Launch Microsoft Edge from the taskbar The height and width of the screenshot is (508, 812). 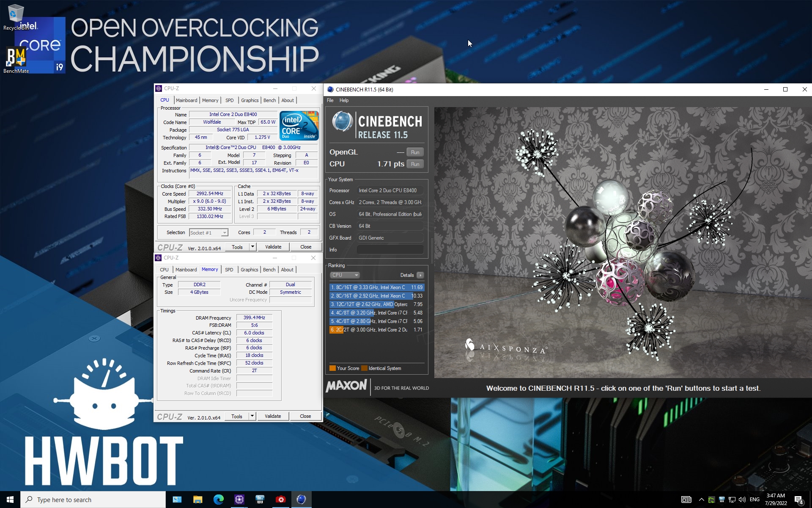[218, 500]
